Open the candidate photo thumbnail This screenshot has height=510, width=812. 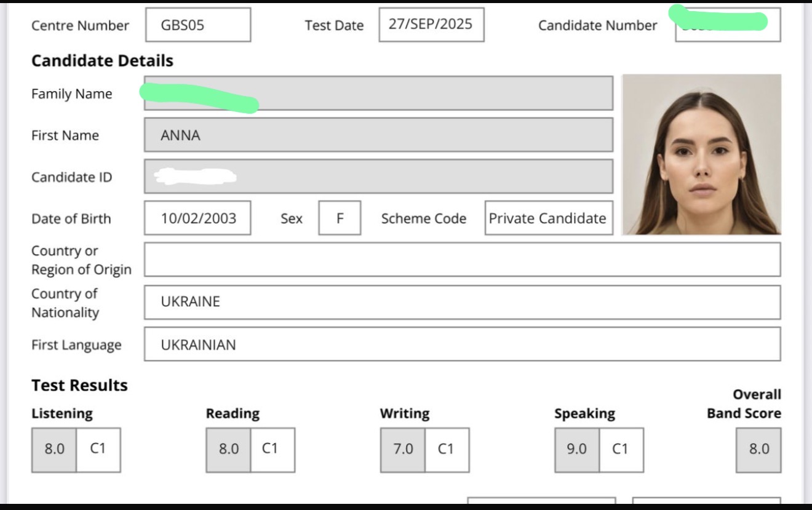701,155
